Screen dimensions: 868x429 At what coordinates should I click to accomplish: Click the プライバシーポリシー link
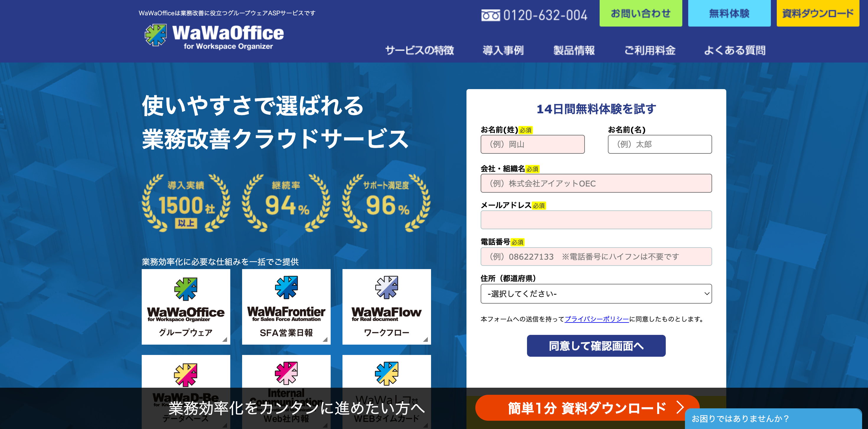[x=596, y=319]
